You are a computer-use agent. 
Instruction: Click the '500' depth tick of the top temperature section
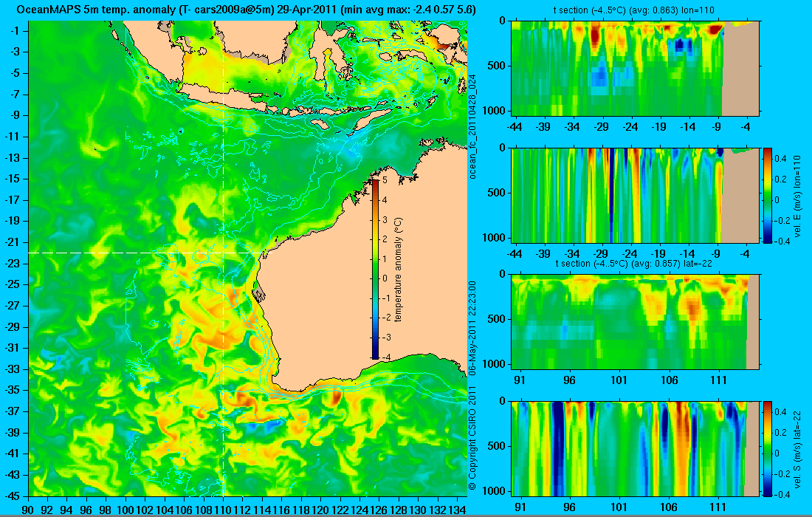coord(498,66)
